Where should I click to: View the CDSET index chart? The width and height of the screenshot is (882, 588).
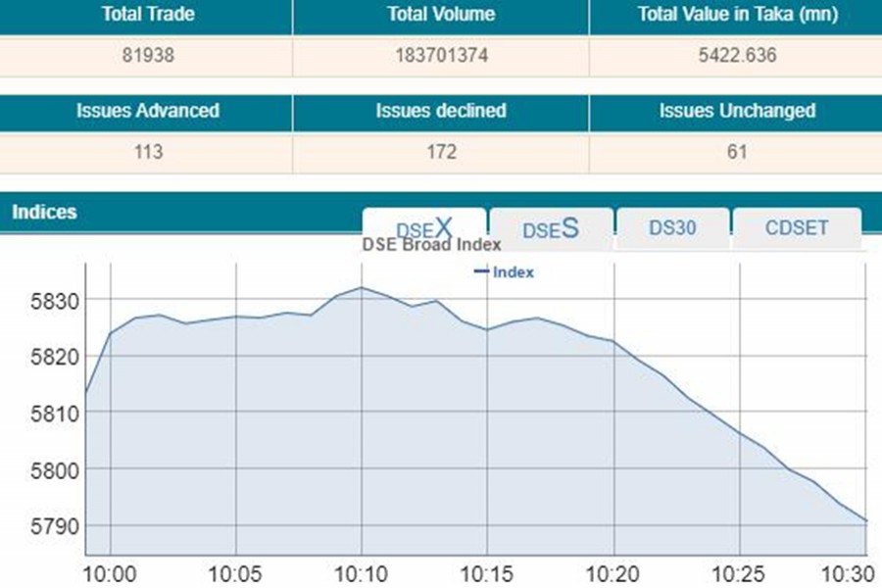[x=795, y=226]
